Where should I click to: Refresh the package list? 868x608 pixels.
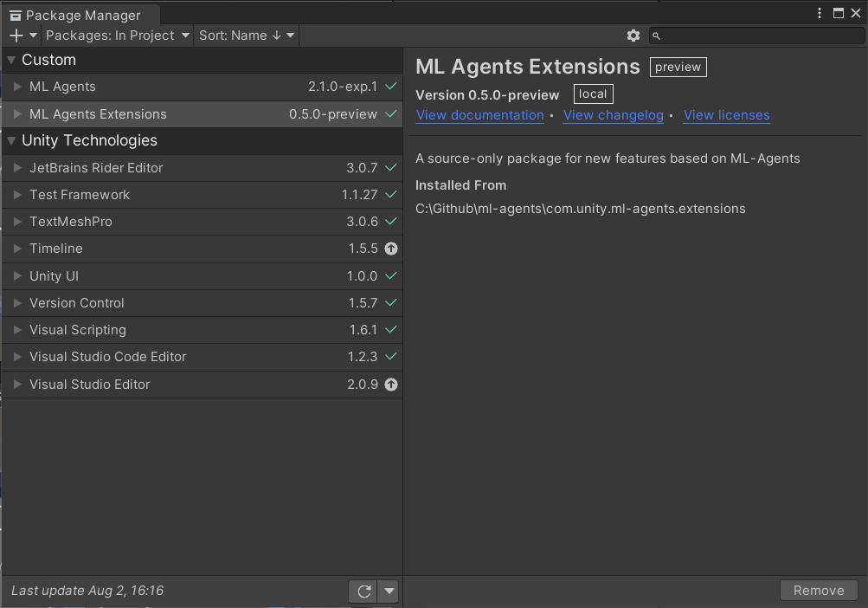(363, 592)
